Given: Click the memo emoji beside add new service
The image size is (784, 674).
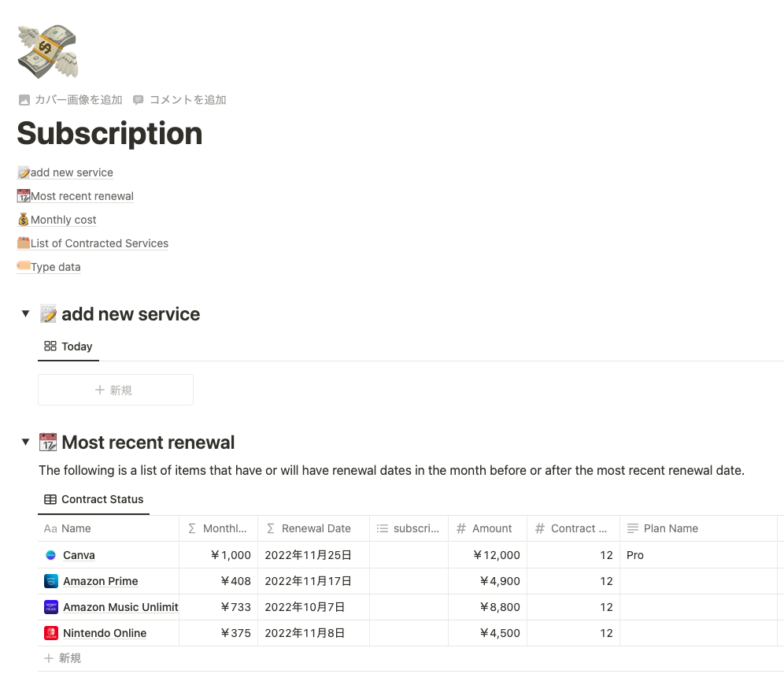Looking at the screenshot, I should 48,313.
